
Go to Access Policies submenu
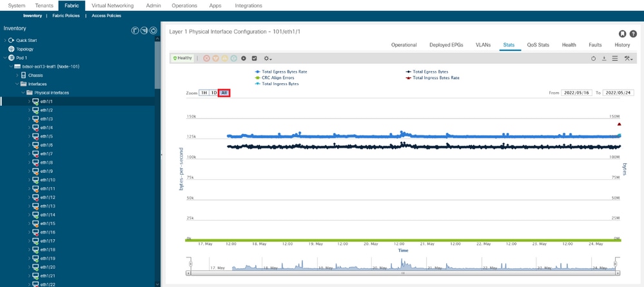coord(106,15)
